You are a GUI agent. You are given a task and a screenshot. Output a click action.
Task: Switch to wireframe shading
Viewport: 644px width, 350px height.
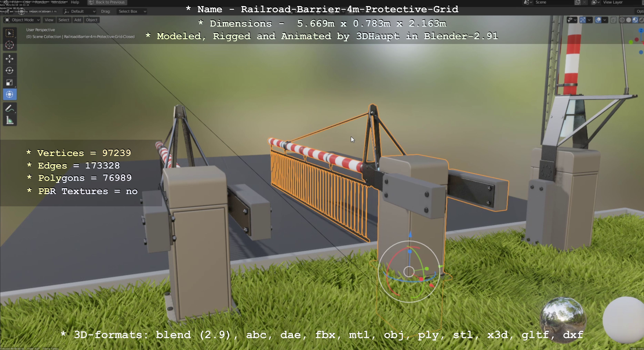pyautogui.click(x=622, y=20)
